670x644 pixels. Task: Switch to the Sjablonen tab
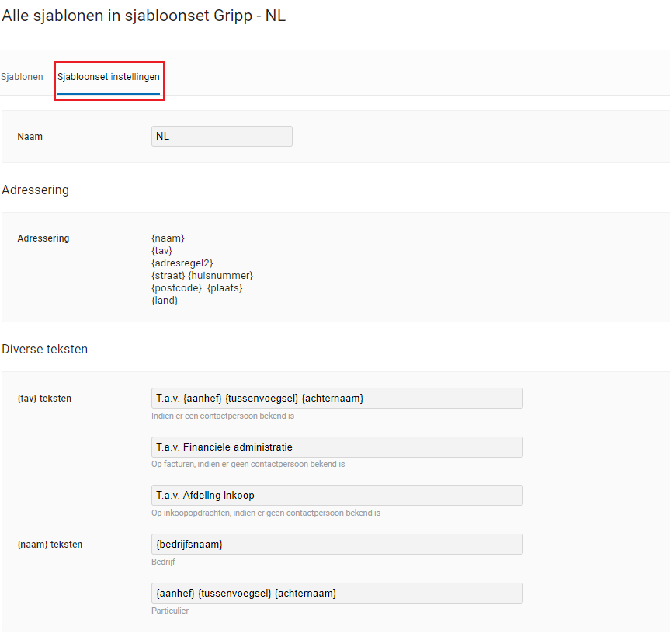22,77
